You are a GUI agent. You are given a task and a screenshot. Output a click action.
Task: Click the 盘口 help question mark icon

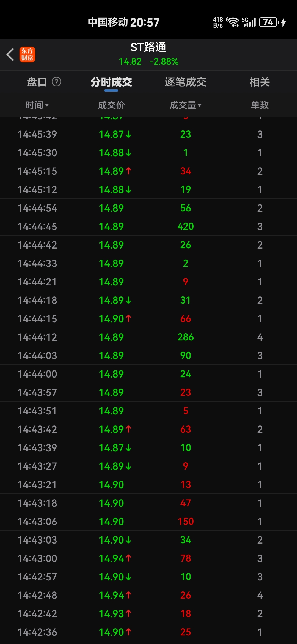click(57, 82)
